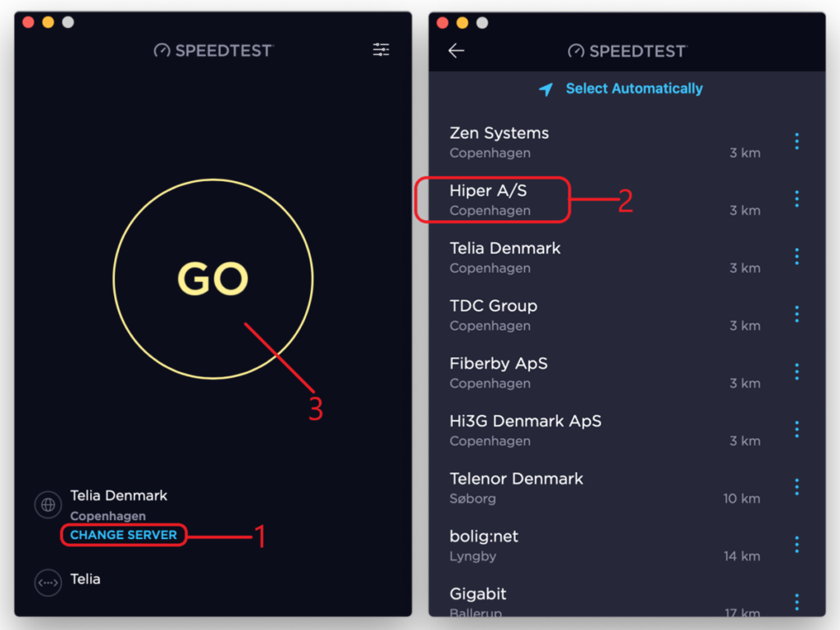Expand options for Fiberby ApS server
This screenshot has width=840, height=630.
pos(797,372)
